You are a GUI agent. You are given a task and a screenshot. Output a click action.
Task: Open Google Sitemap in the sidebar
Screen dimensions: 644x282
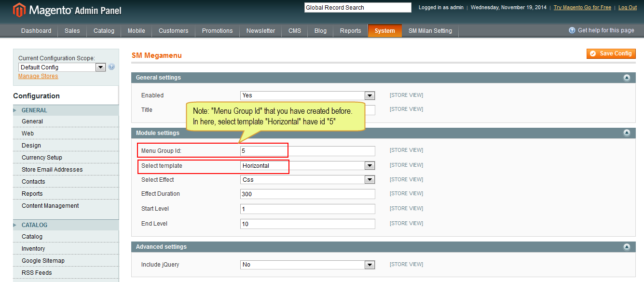tap(43, 261)
